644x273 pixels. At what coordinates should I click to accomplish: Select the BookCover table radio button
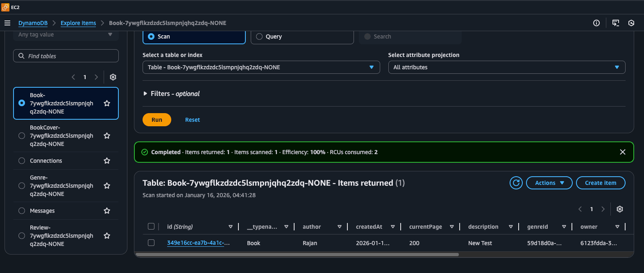[22, 136]
